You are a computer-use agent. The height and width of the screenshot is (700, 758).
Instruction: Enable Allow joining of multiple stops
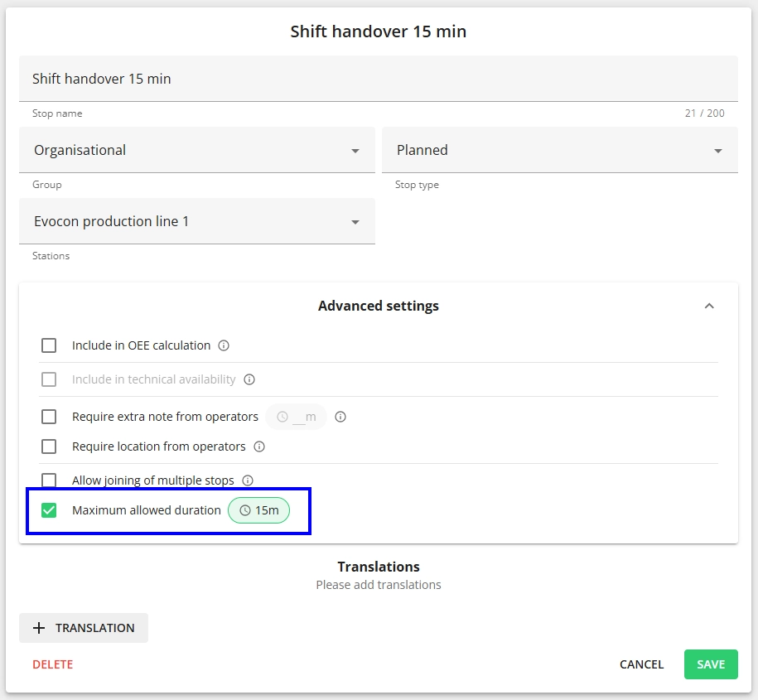(49, 480)
